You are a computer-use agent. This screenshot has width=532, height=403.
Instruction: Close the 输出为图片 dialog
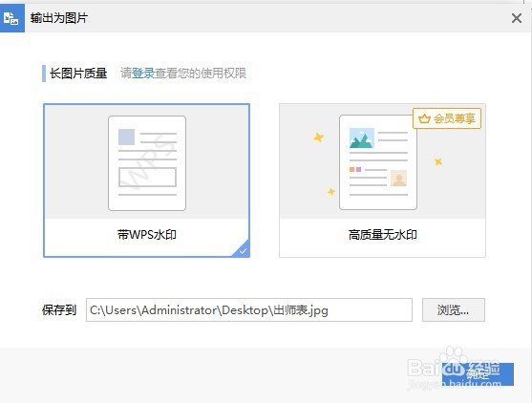[x=517, y=18]
